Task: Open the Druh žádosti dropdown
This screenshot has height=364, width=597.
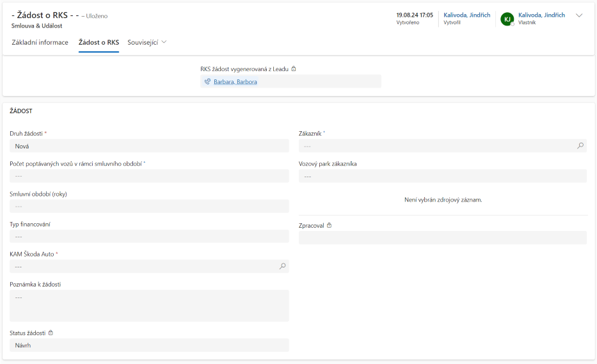Action: [x=149, y=146]
